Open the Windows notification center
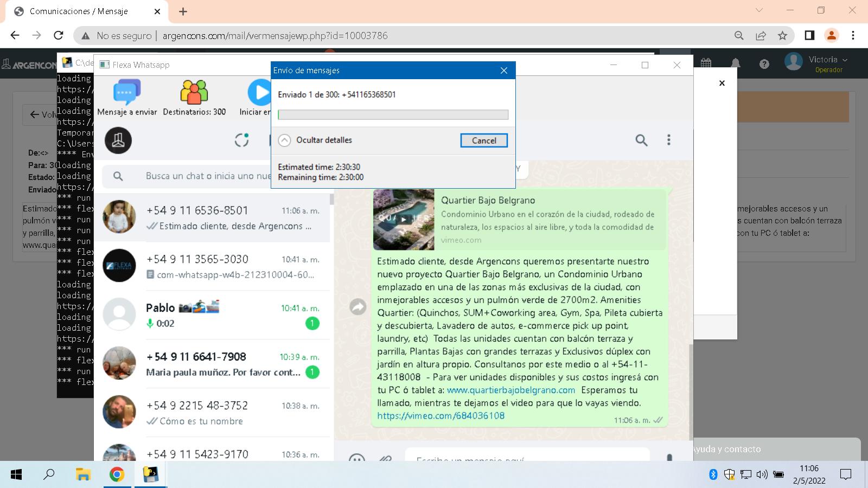The height and width of the screenshot is (488, 868). (x=846, y=475)
